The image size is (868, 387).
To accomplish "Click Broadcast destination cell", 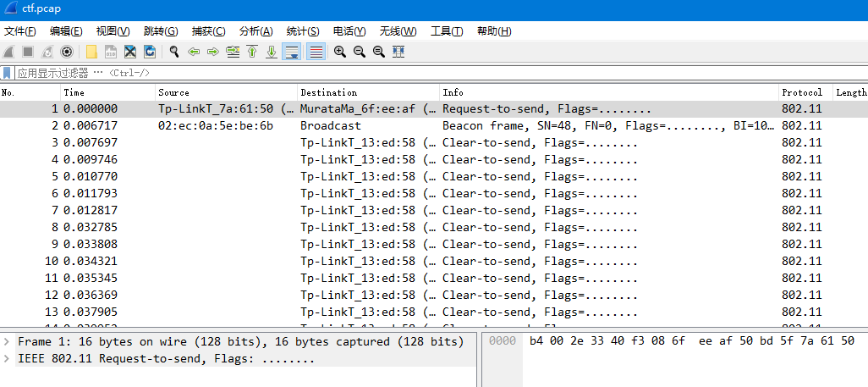I will coord(331,126).
